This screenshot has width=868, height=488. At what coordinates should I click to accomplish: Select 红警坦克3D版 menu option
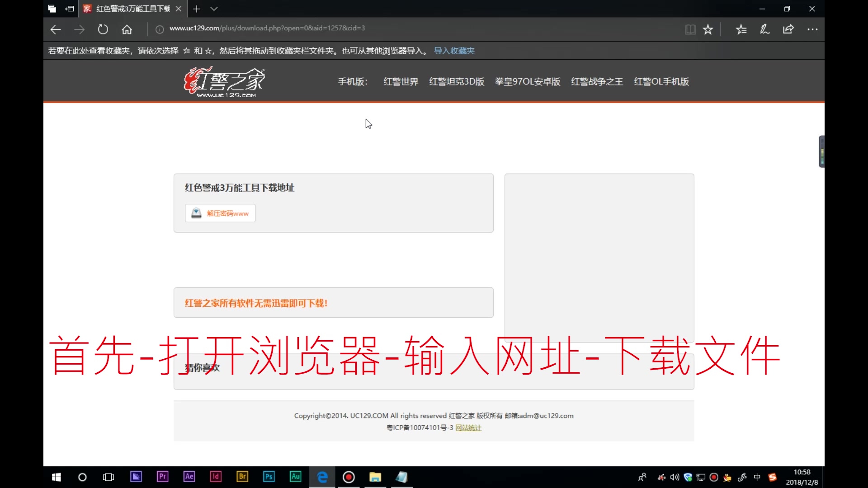click(x=457, y=81)
